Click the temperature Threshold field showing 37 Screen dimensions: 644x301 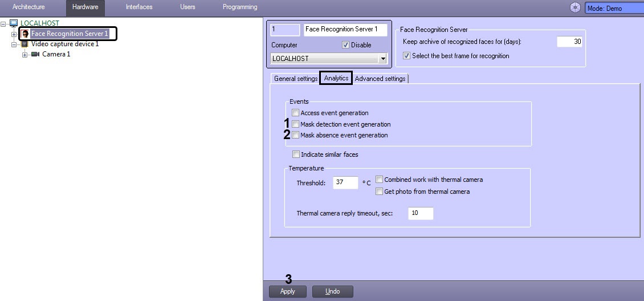(x=345, y=182)
